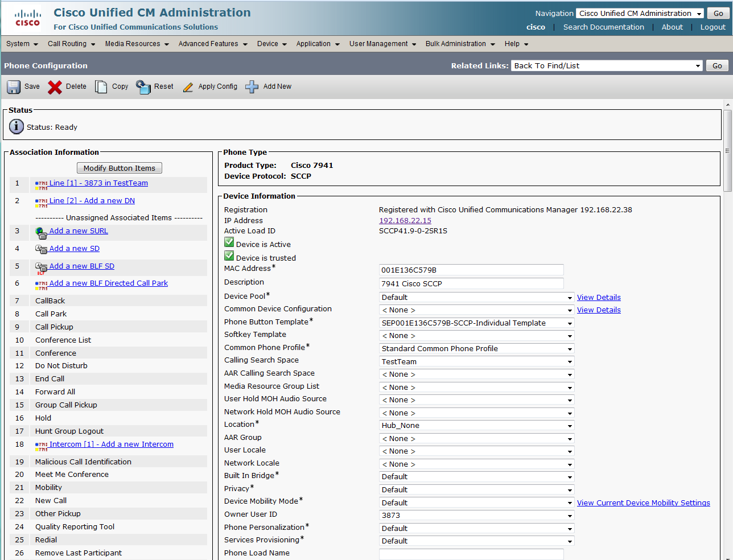The image size is (733, 560).
Task: Expand the Calling Search Space dropdown
Action: 477,362
